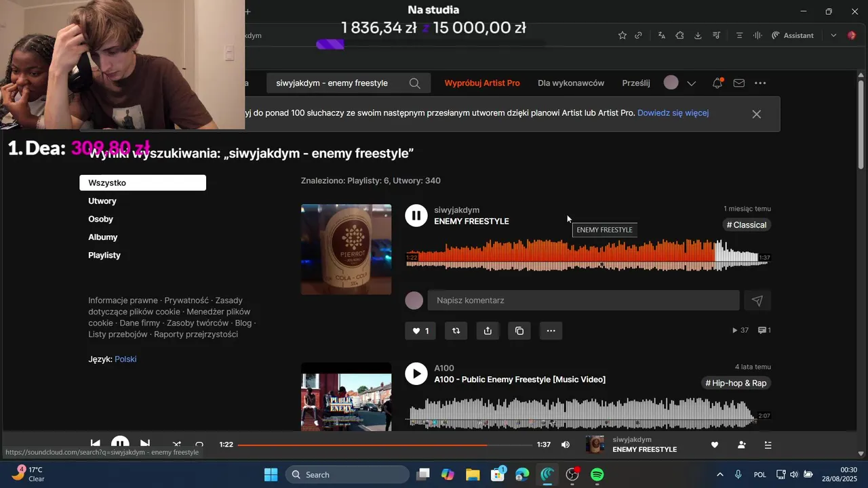Show hidden system tray icons
The width and height of the screenshot is (868, 488).
click(719, 474)
